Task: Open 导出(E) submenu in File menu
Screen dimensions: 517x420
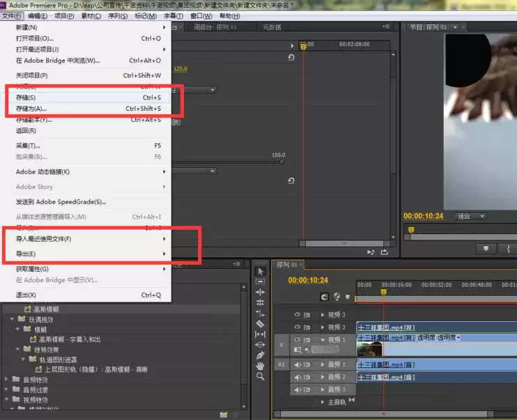Action: coord(26,254)
